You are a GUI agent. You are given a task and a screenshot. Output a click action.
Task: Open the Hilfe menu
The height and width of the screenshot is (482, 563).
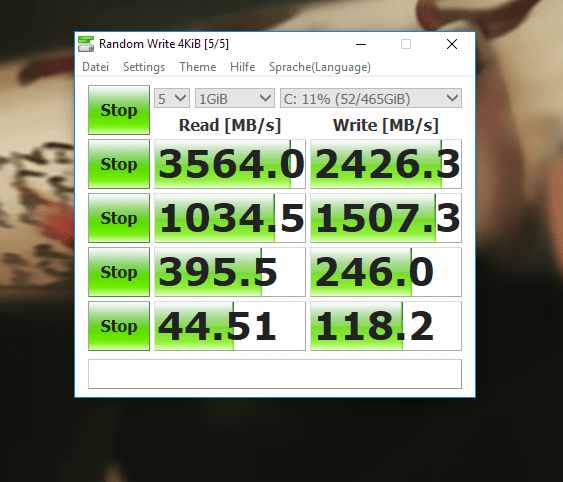tap(243, 67)
